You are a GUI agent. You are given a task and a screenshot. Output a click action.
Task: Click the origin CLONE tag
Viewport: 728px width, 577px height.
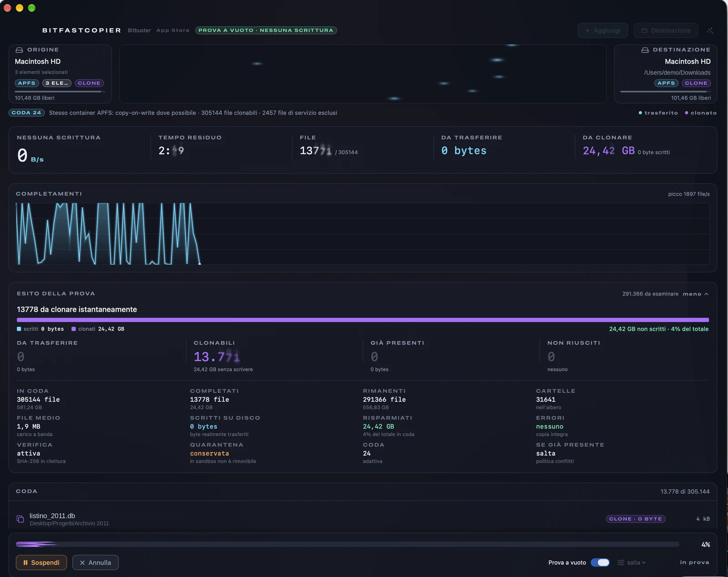(89, 83)
